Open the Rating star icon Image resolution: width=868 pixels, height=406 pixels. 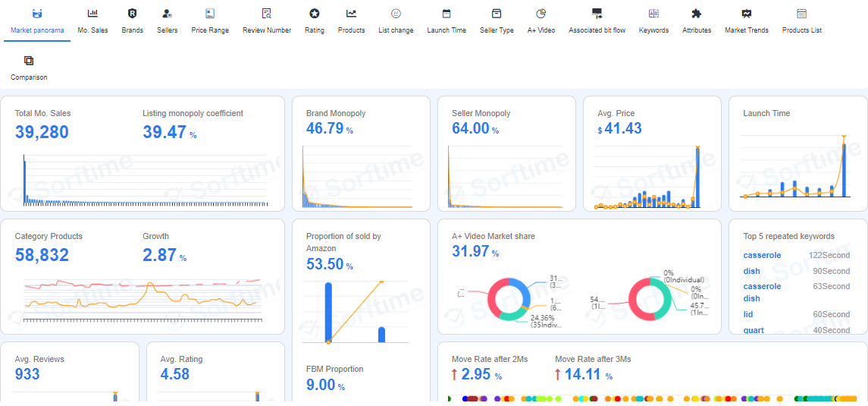314,14
